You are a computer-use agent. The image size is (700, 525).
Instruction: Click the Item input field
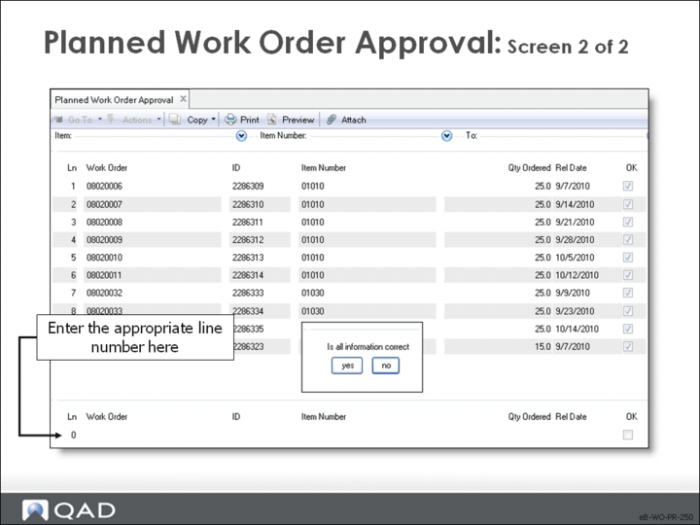click(154, 136)
